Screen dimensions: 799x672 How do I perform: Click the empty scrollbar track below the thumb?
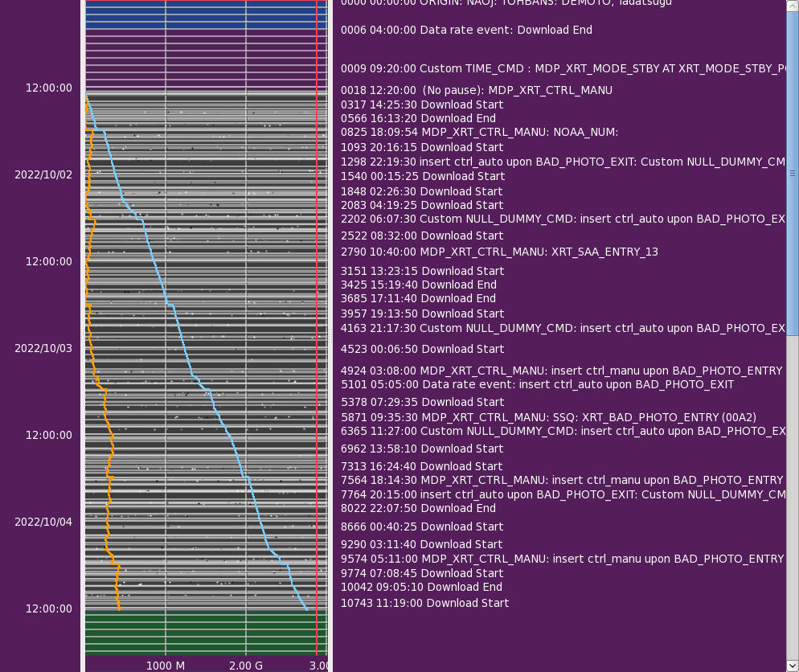[792, 498]
